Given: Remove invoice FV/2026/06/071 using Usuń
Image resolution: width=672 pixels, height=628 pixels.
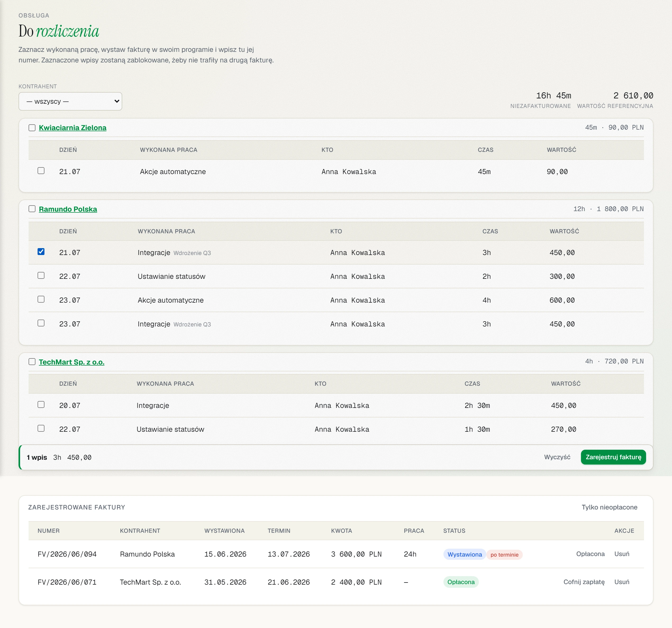Looking at the screenshot, I should click(x=622, y=582).
